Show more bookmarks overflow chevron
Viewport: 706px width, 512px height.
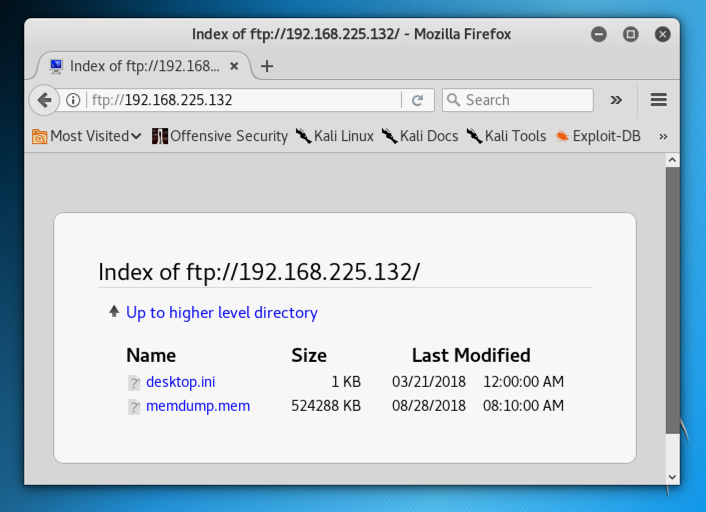pos(662,136)
